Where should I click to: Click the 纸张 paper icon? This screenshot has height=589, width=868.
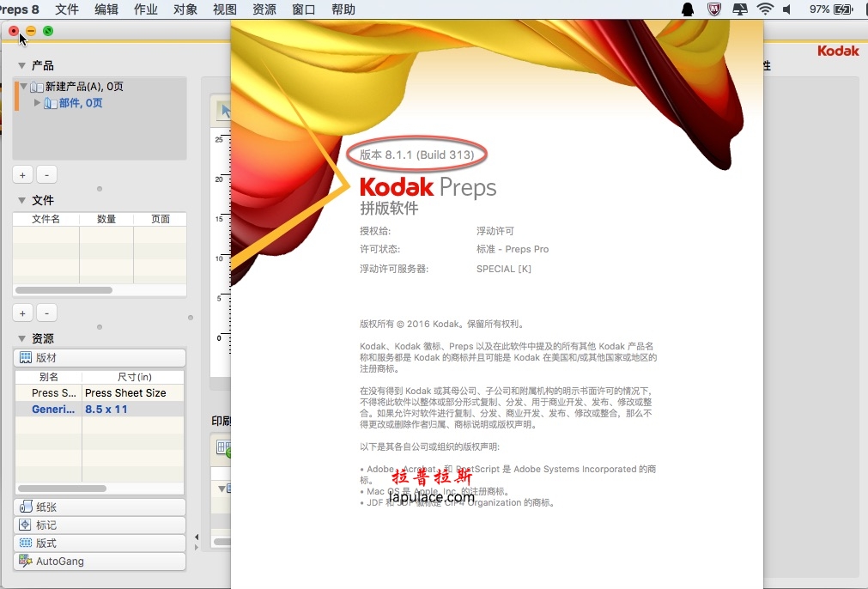coord(26,507)
